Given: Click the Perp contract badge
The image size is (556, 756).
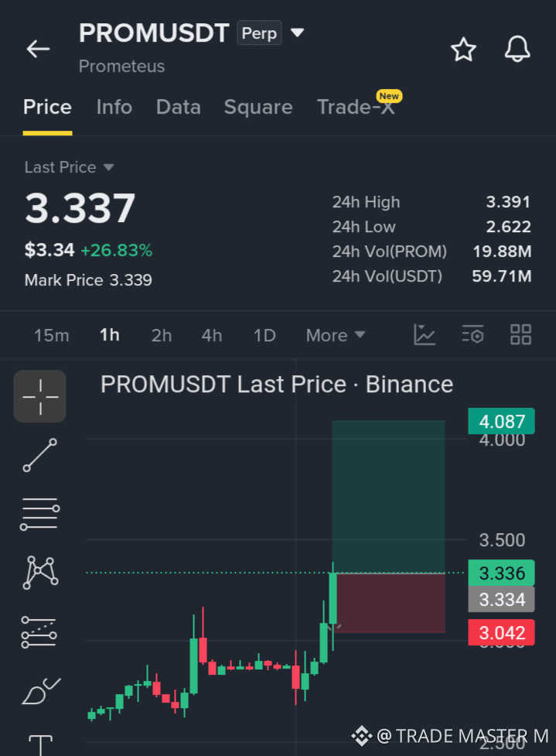Looking at the screenshot, I should tap(259, 32).
